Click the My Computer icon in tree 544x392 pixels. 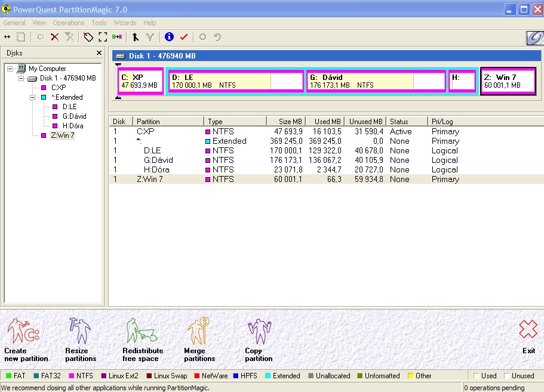click(x=21, y=68)
